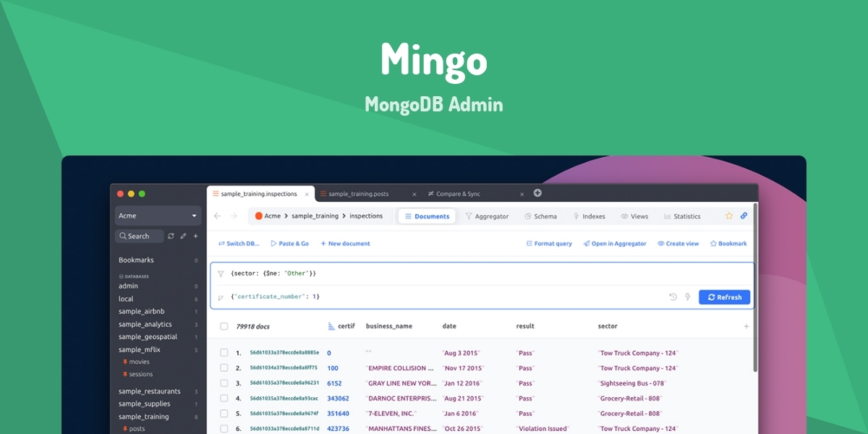Click the link icon next to the star

coord(744,216)
